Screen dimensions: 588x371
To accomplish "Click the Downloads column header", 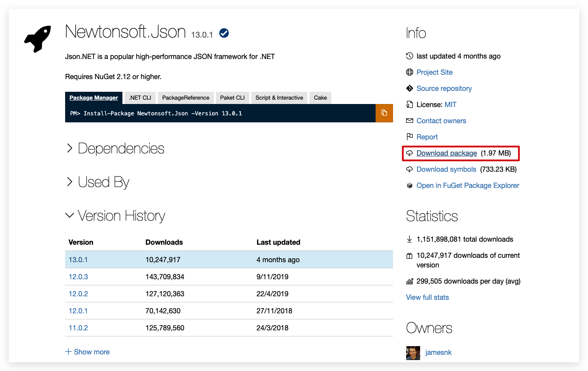I will (x=164, y=242).
